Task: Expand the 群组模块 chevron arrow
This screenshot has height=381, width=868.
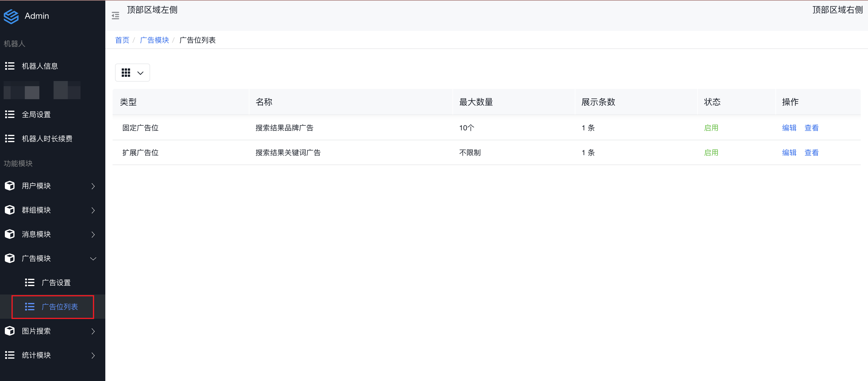Action: coord(93,210)
